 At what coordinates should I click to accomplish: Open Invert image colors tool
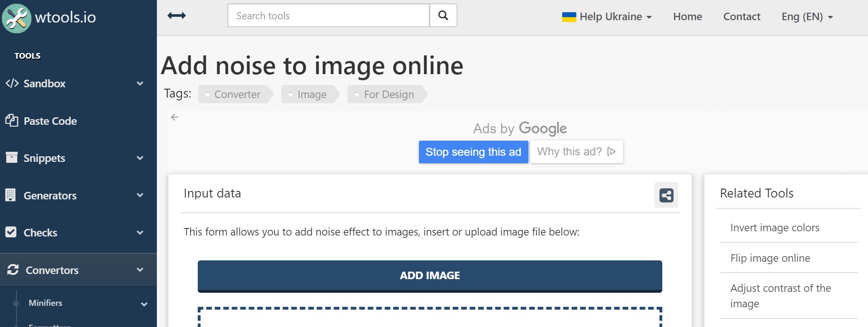(x=775, y=228)
